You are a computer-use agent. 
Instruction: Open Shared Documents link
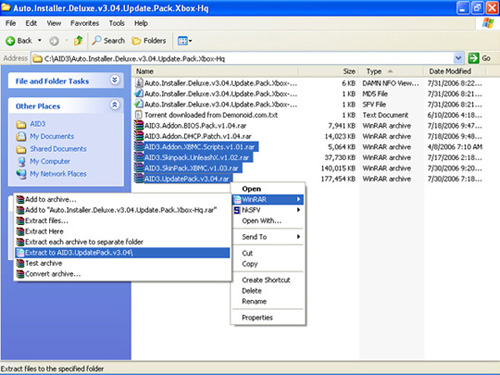click(58, 149)
